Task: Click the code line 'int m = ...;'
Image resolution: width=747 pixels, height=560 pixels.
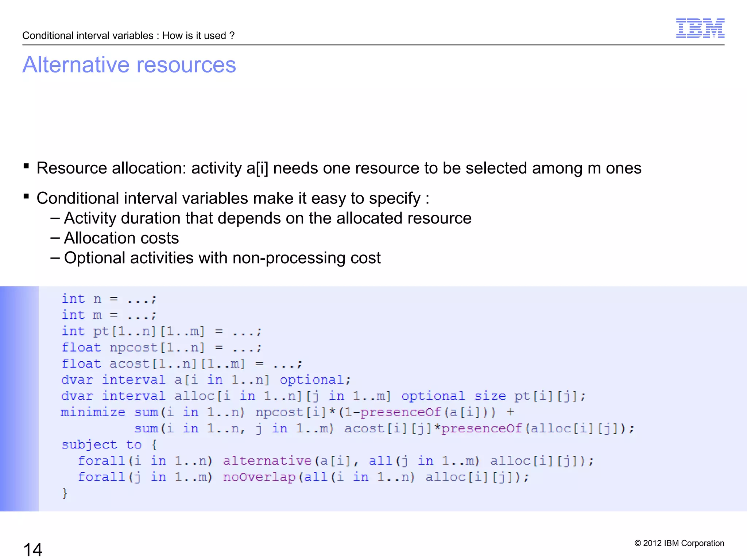Action: click(109, 315)
